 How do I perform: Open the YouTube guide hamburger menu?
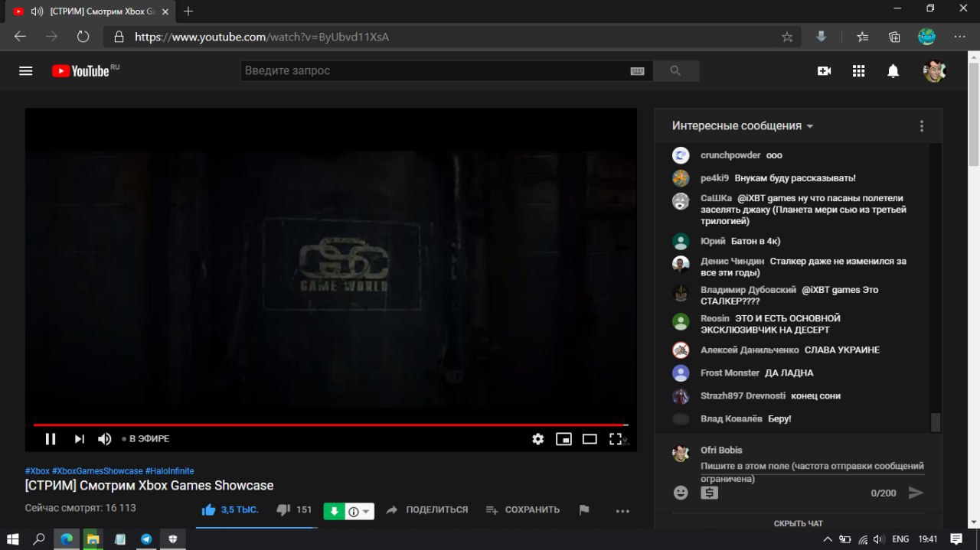(25, 71)
